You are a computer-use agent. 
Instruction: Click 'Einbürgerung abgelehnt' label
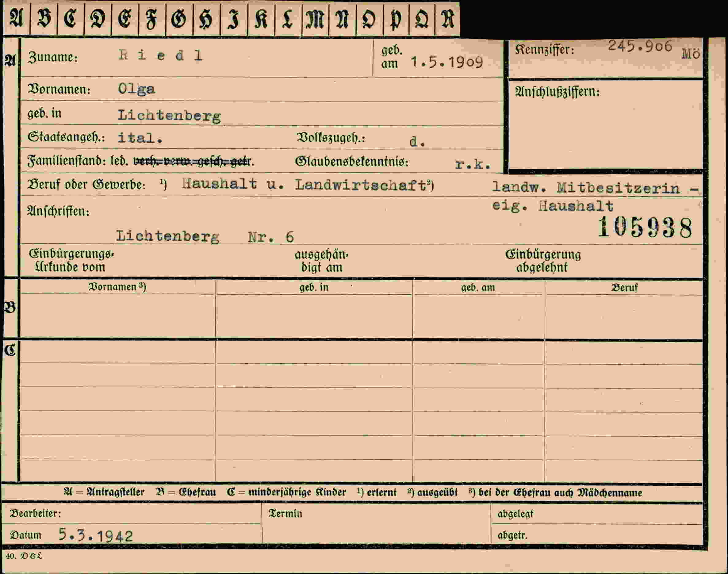[543, 261]
